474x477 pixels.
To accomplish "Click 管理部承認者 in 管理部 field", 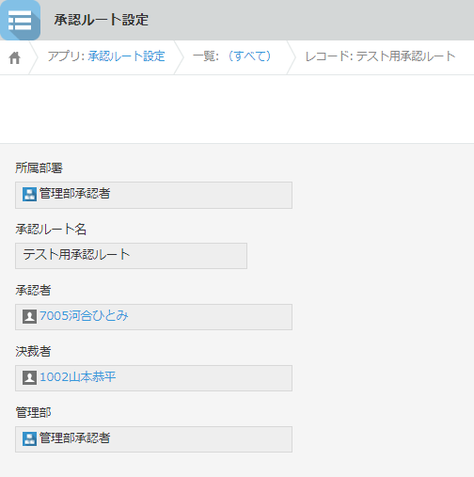I will pos(75,438).
